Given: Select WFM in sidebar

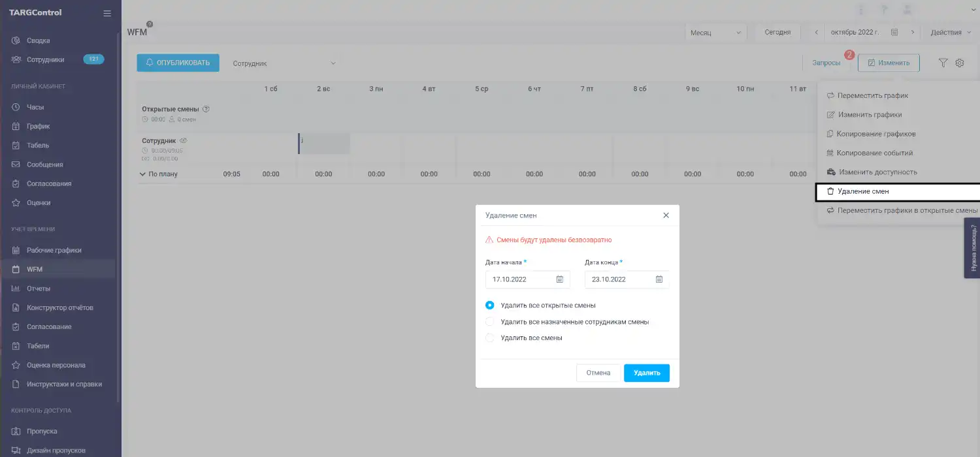Looking at the screenshot, I should click(34, 269).
